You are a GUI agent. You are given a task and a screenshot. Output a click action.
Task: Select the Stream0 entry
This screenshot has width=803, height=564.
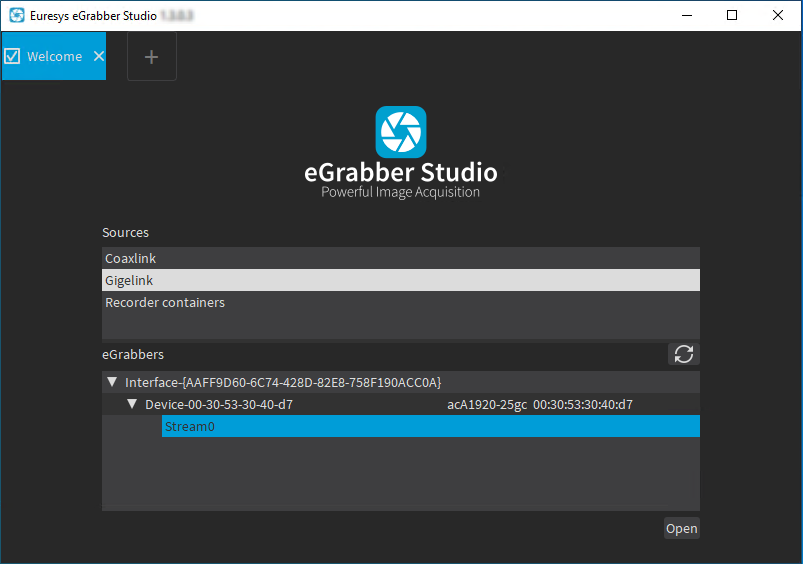[431, 426]
